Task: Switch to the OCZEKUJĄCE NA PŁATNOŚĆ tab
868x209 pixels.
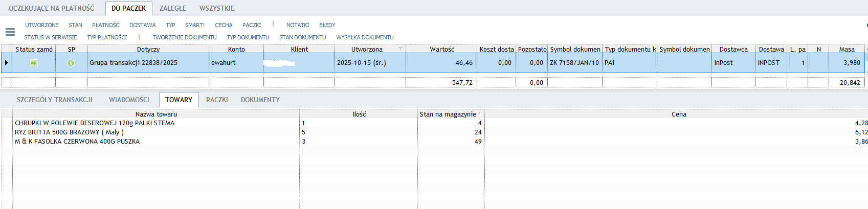Action: point(51,8)
